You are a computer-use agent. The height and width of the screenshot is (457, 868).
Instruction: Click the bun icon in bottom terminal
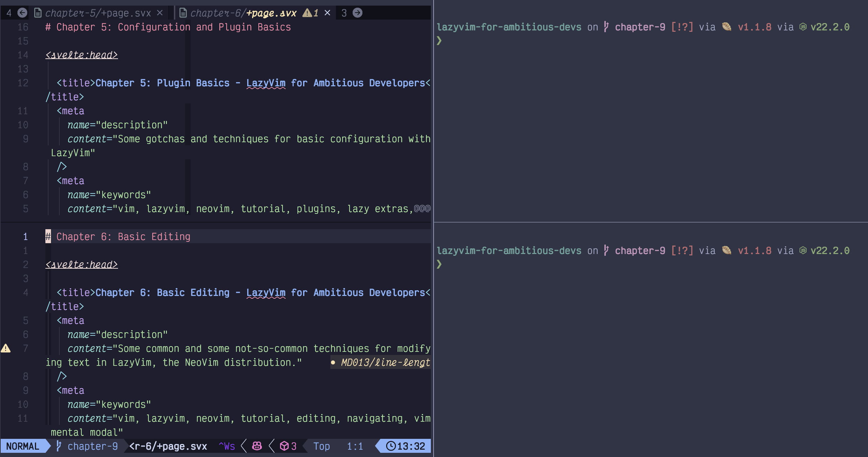pyautogui.click(x=727, y=251)
